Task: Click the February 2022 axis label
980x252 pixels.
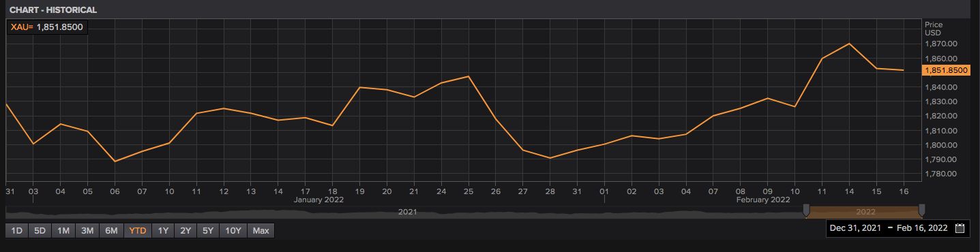Action: point(762,200)
